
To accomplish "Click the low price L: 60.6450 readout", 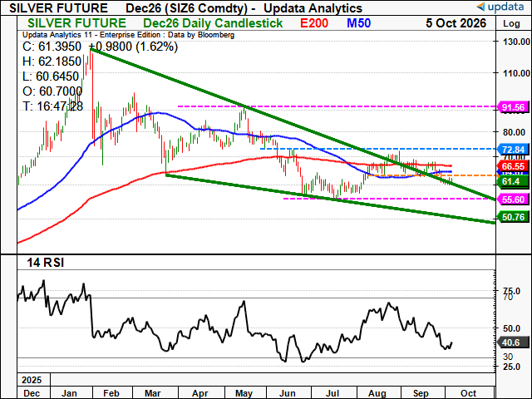I will click(51, 76).
